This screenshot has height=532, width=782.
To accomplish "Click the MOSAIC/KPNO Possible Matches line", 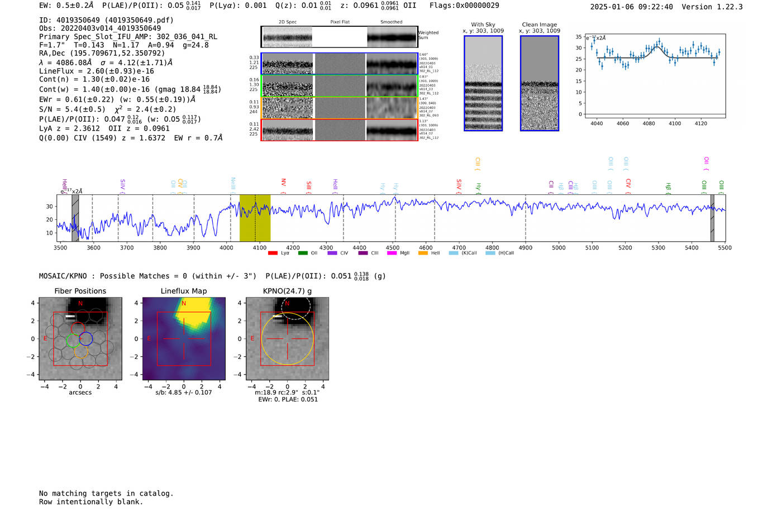I will pos(212,276).
